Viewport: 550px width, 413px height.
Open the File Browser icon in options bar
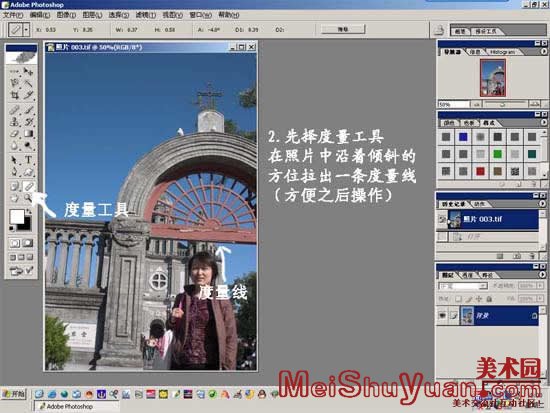tap(438, 30)
